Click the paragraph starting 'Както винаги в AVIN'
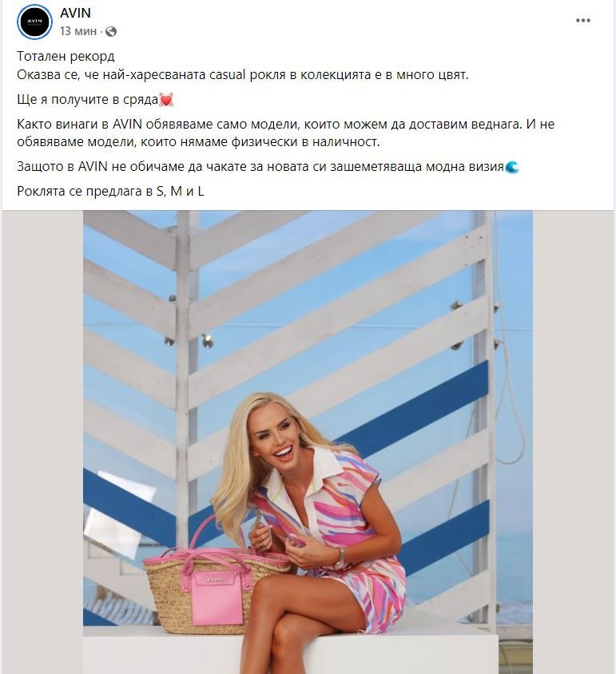The image size is (616, 674). [x=286, y=133]
